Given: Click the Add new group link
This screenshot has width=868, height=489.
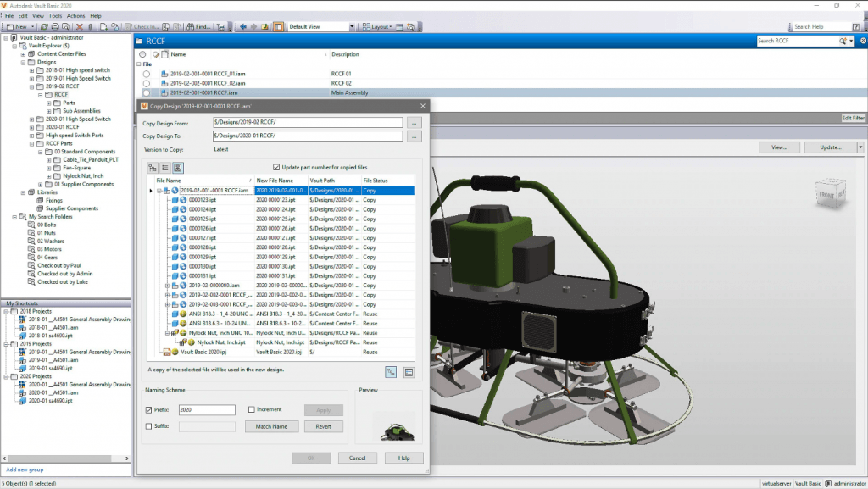Looking at the screenshot, I should (25, 470).
